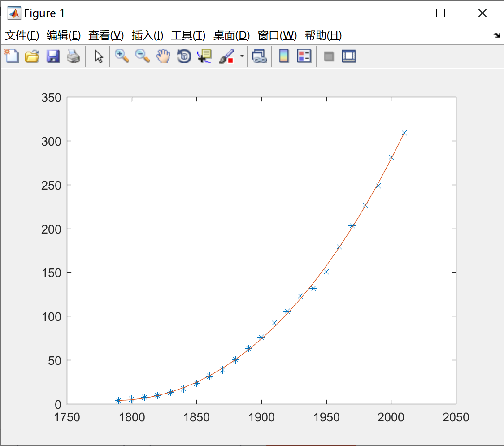504x446 pixels.
Task: Click the Show Plot Tools icon
Action: point(349,56)
